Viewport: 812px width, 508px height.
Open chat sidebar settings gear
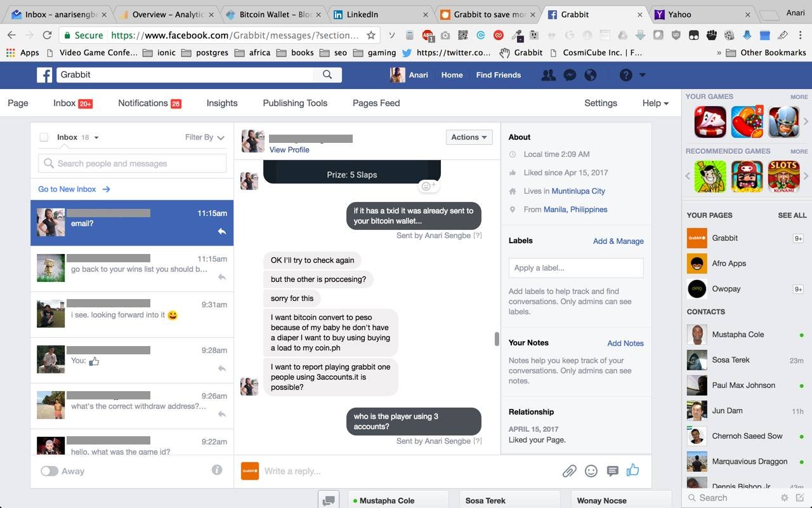tap(785, 498)
